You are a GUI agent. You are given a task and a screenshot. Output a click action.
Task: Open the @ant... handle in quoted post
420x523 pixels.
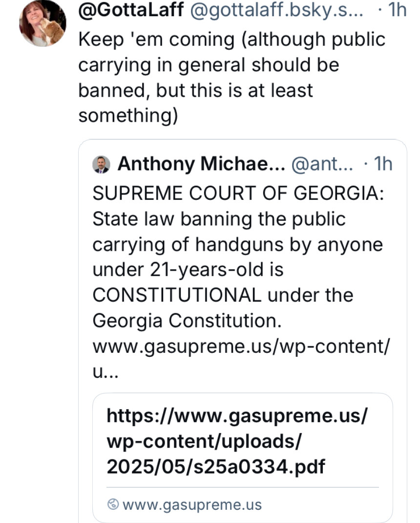322,164
